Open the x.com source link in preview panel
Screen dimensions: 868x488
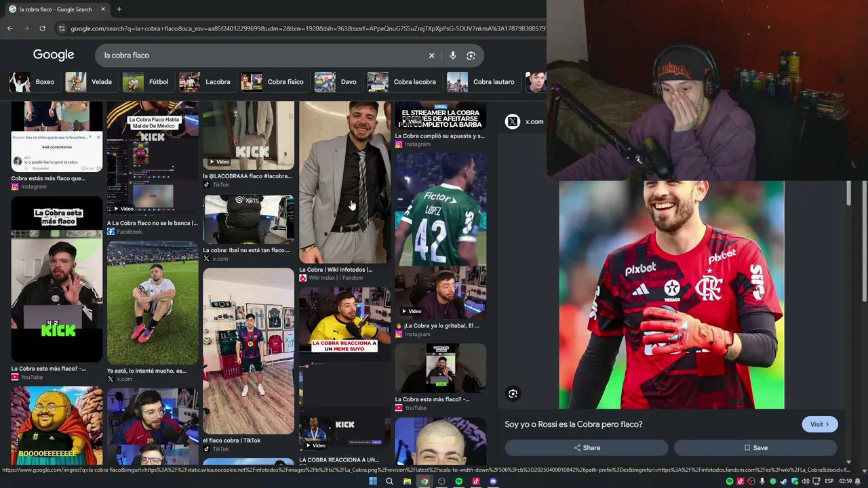(534, 122)
